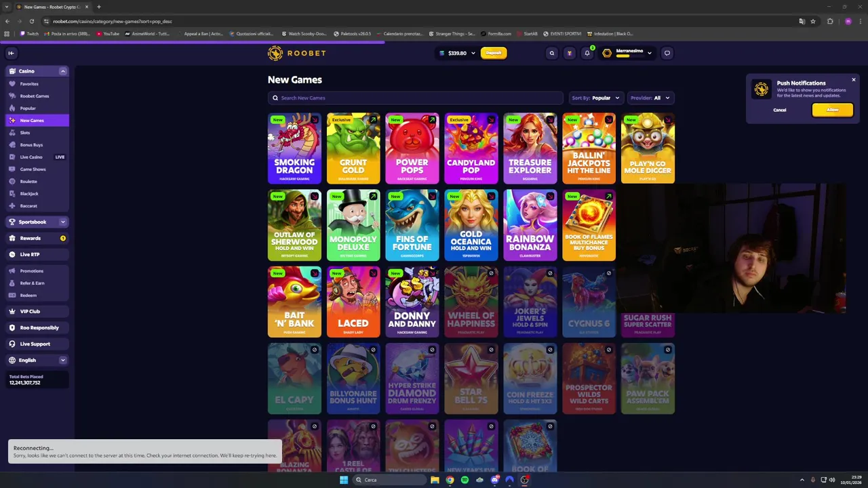
Task: Open the Candyland Pop game tile
Action: pyautogui.click(x=471, y=148)
